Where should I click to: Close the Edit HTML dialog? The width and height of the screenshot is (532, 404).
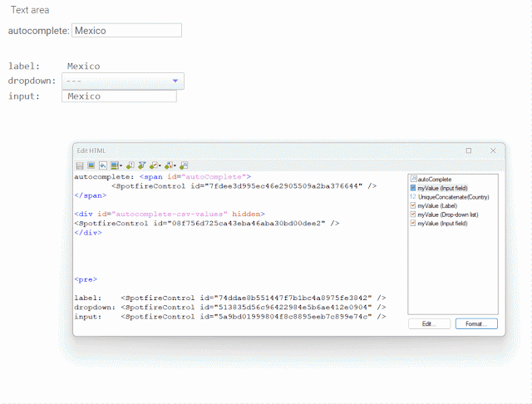(493, 150)
